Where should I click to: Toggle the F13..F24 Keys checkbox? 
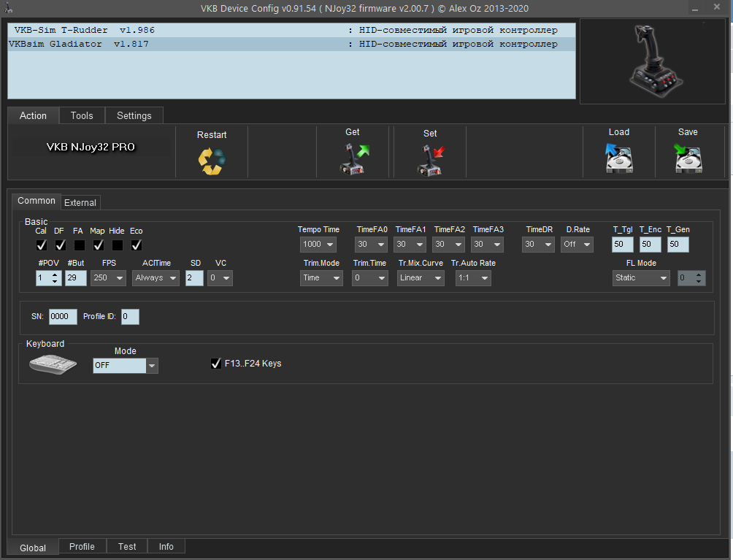(x=215, y=364)
